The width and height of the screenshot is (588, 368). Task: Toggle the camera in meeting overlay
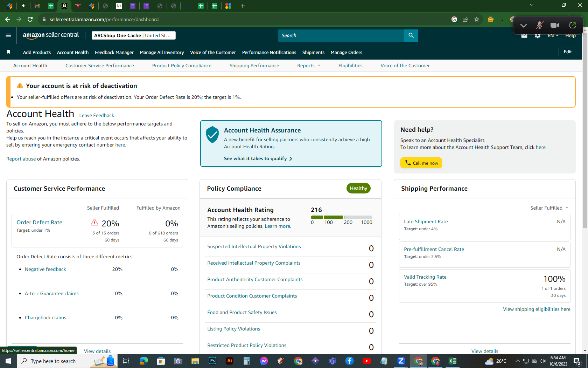(555, 25)
